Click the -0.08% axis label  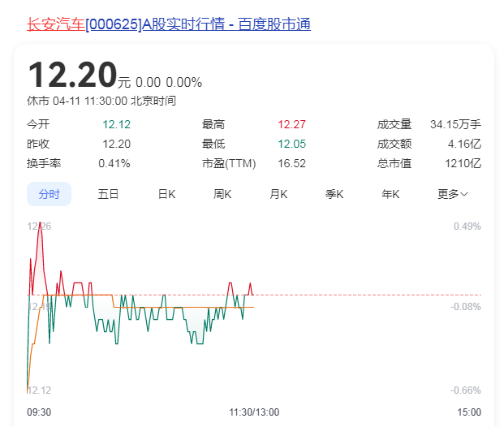[465, 307]
